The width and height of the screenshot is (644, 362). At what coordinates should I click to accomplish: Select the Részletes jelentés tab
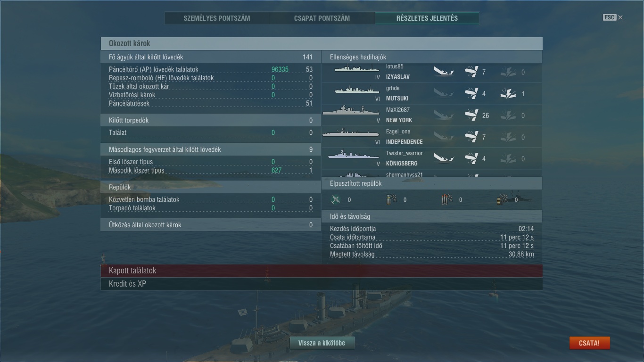point(427,18)
